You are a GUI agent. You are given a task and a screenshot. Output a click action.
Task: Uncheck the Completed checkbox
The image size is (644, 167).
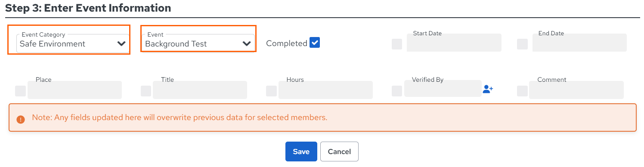click(315, 43)
